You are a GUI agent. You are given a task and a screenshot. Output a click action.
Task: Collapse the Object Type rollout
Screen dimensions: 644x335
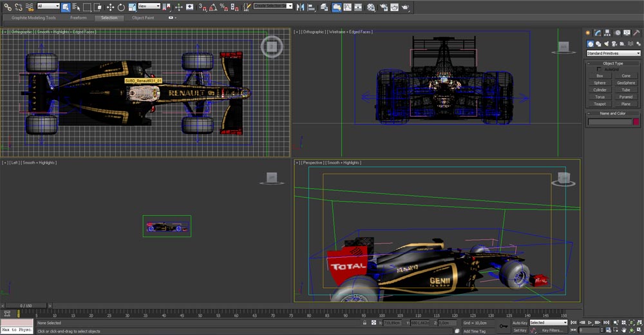(613, 63)
